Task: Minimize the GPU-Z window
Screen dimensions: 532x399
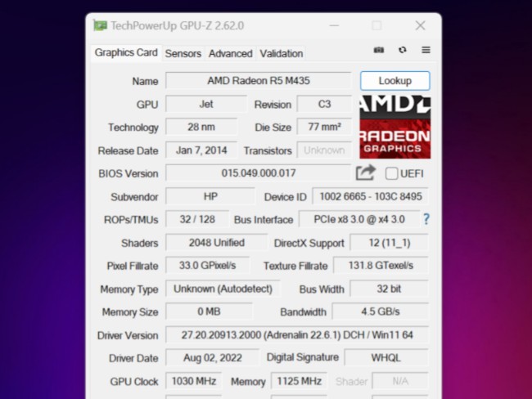Action: 334,25
